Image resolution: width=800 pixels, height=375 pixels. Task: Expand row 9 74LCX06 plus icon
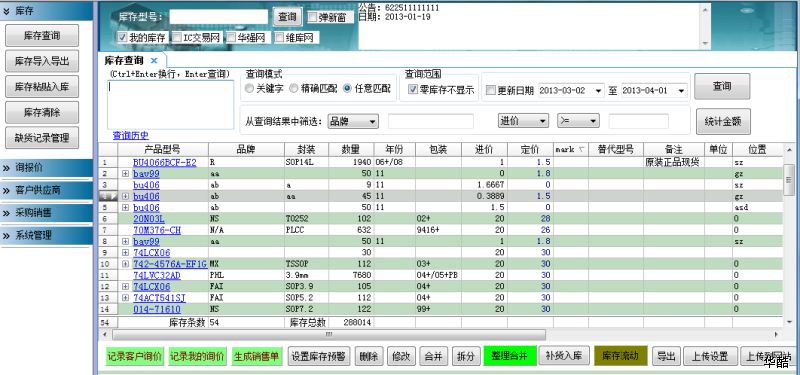click(126, 253)
